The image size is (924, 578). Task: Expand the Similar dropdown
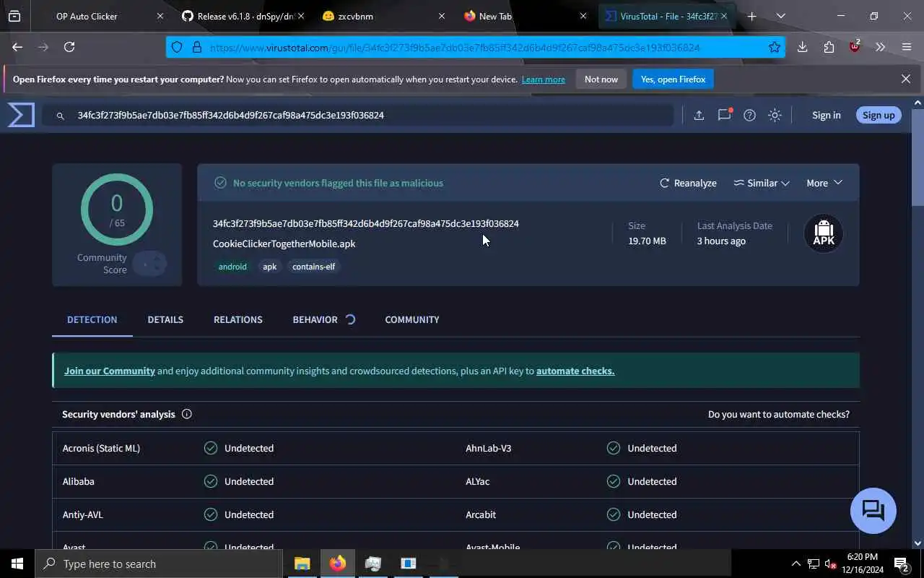click(762, 183)
